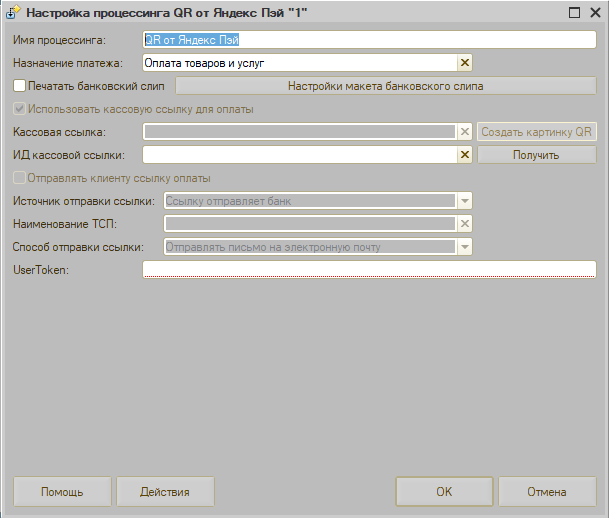Viewport: 609px width, 518px height.
Task: Enable Печатать банковский слип checkbox
Action: point(20,86)
